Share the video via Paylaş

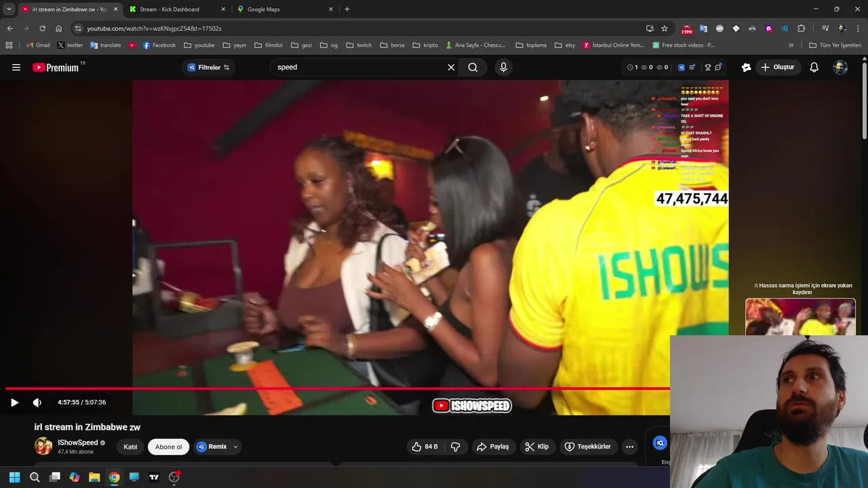tap(493, 447)
